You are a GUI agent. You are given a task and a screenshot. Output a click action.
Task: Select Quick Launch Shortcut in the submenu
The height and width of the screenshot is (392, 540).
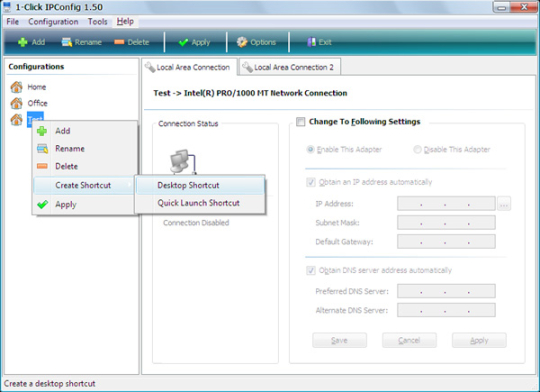click(200, 203)
